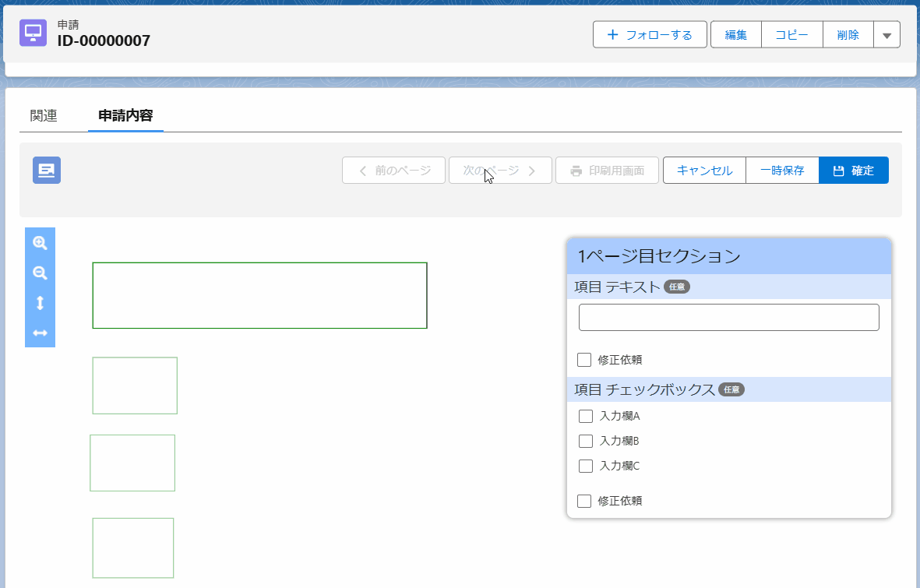
Task: Select the large dark green form field box
Action: [x=260, y=295]
